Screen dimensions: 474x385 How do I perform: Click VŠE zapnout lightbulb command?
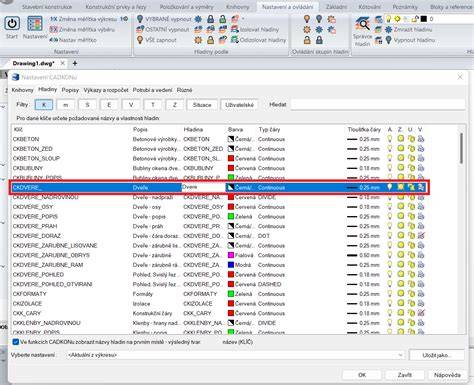pyautogui.click(x=156, y=40)
